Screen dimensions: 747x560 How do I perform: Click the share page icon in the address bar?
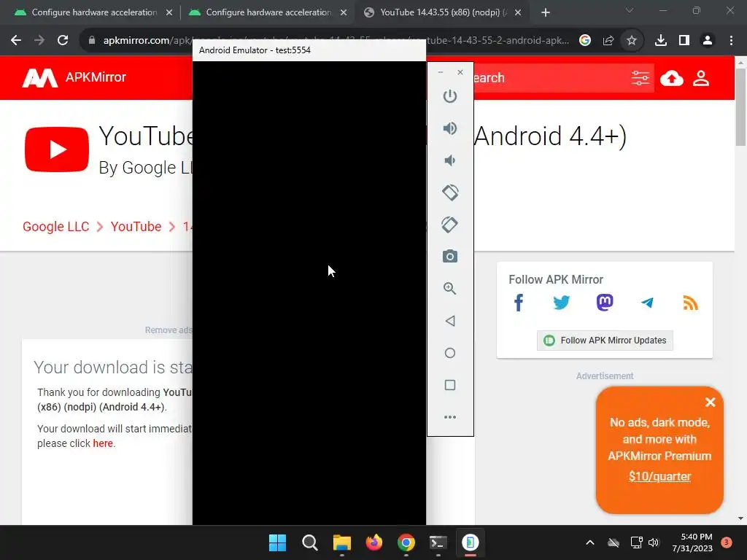pos(608,41)
